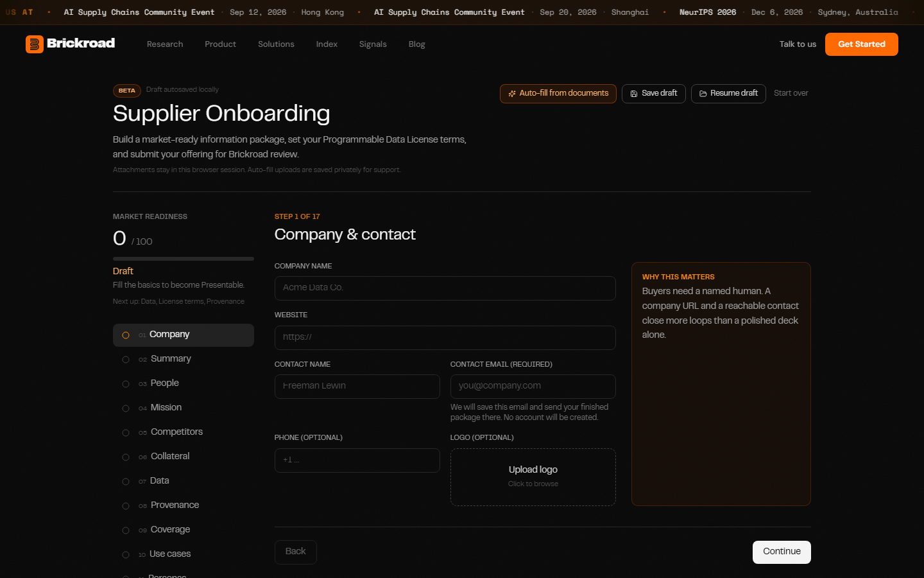Click the Continue button
The width and height of the screenshot is (924, 578).
(x=782, y=552)
